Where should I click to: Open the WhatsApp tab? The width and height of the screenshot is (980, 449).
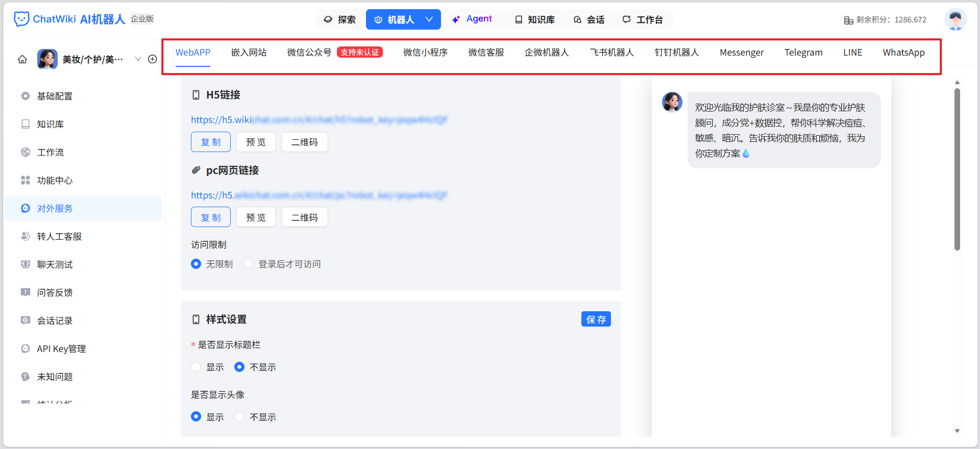coord(903,53)
